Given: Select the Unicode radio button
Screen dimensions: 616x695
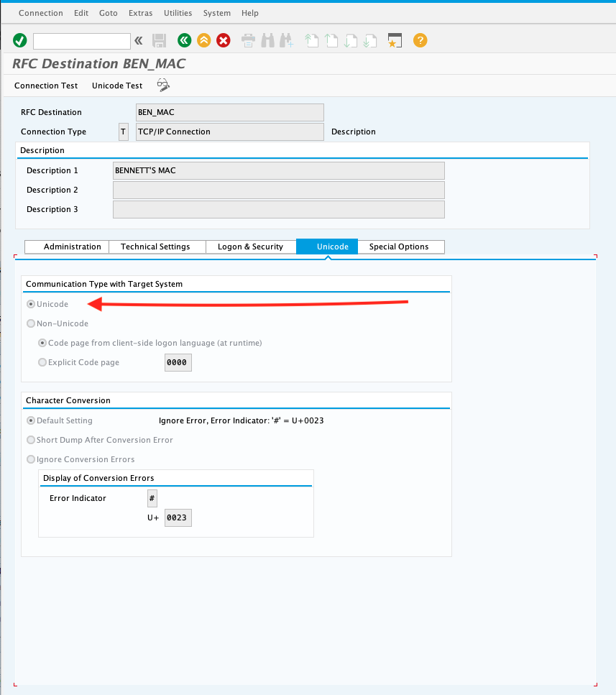Looking at the screenshot, I should 31,304.
